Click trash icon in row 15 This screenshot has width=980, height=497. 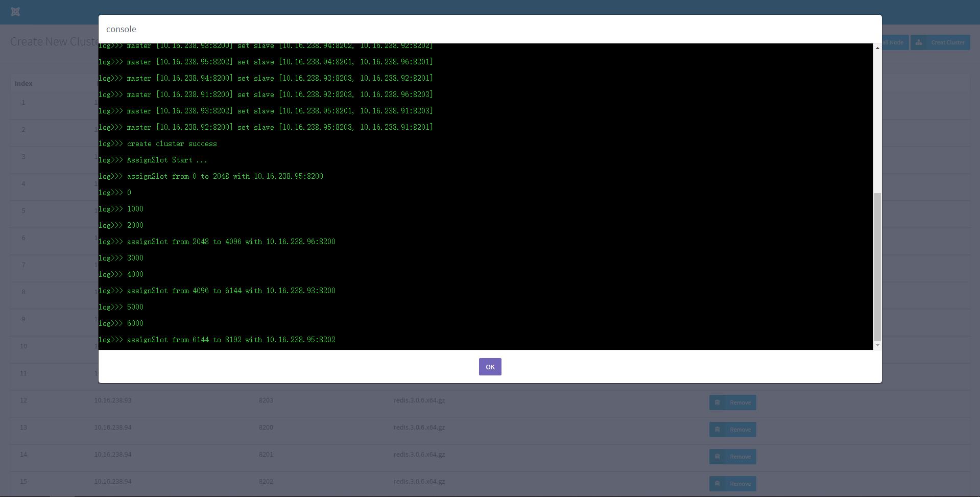click(x=717, y=484)
